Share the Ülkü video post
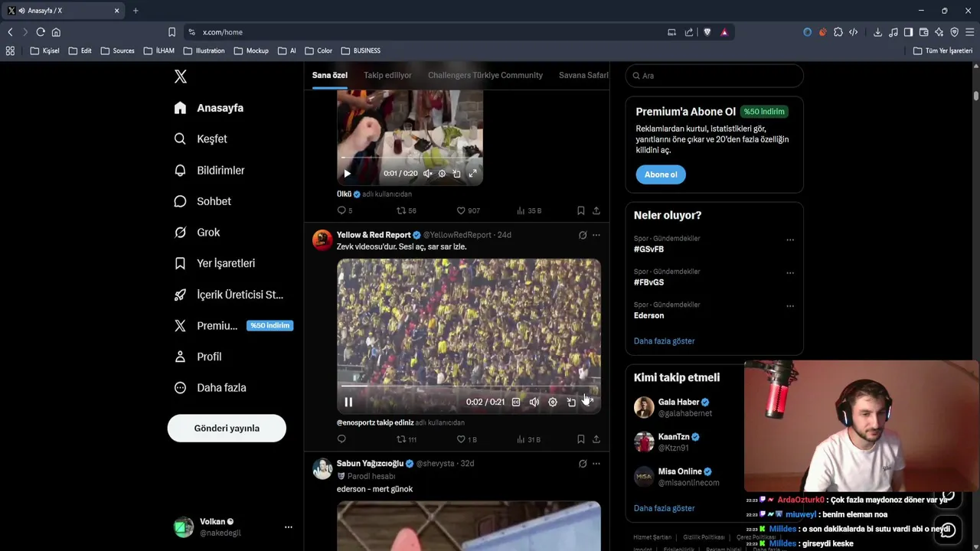This screenshot has height=551, width=980. pos(596,210)
